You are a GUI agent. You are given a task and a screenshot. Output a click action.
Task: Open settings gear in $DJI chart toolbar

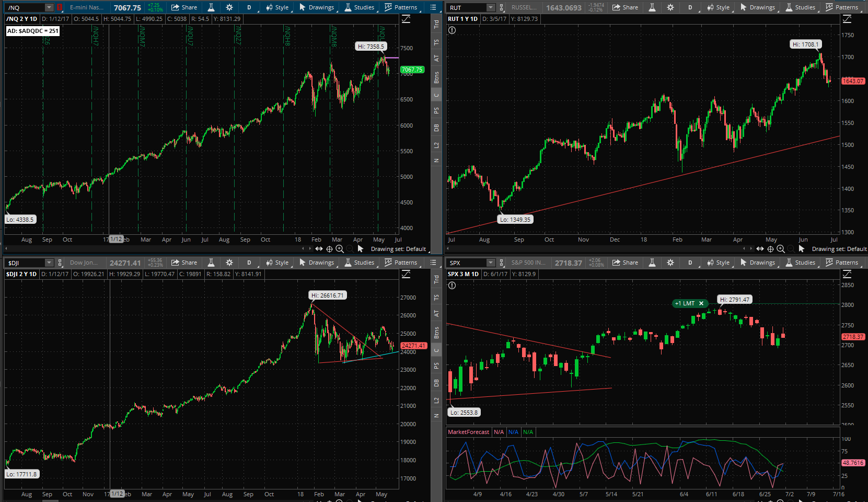click(229, 263)
